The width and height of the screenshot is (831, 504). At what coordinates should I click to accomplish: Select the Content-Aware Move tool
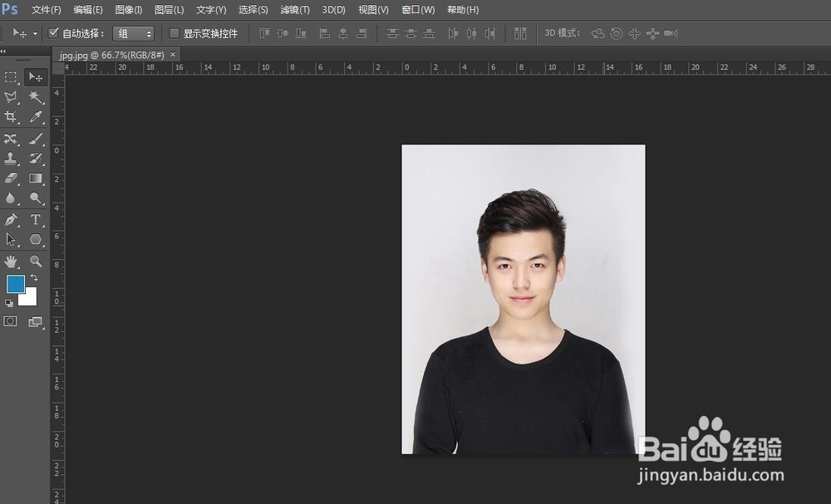click(11, 139)
